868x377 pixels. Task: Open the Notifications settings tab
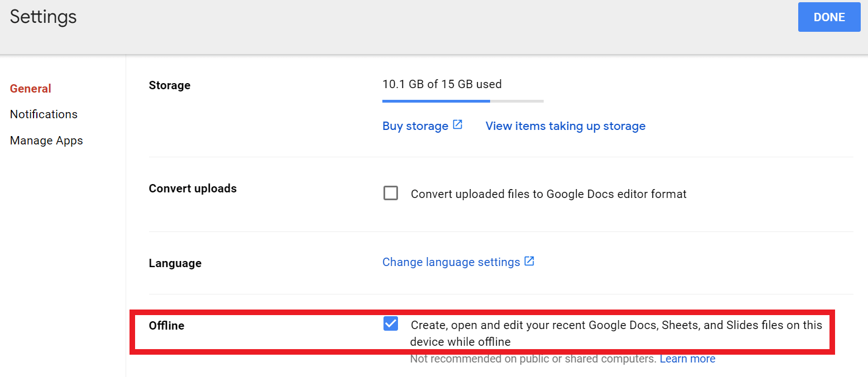[44, 114]
